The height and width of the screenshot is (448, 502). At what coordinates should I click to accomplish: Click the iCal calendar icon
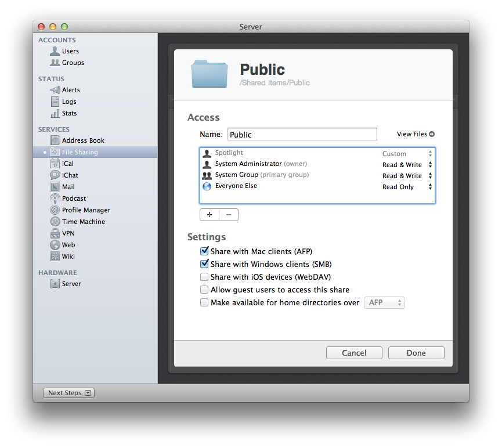pos(55,164)
